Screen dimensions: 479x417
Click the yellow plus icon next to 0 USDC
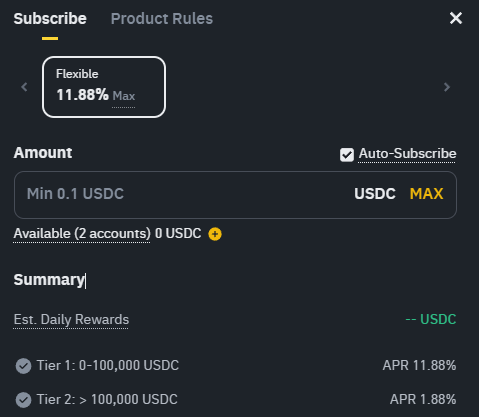[x=215, y=234]
